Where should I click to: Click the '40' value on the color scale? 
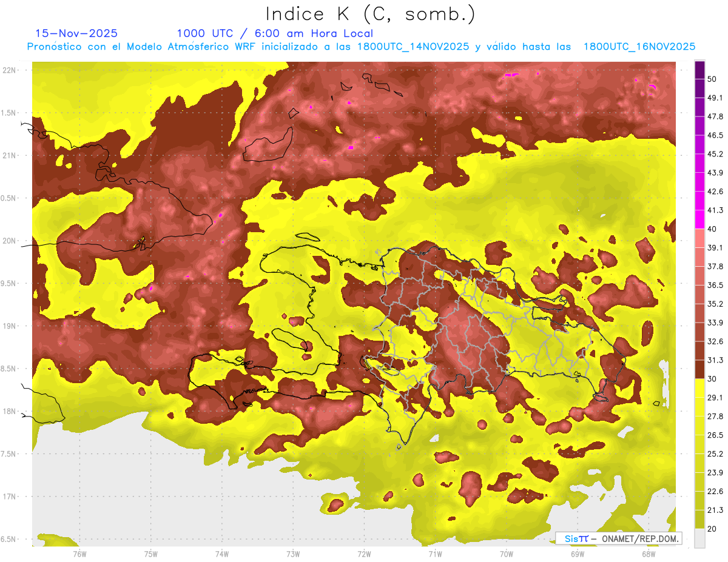pos(712,229)
